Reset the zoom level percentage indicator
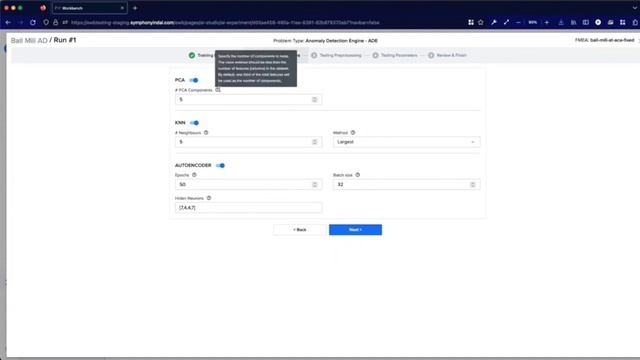 (533, 22)
